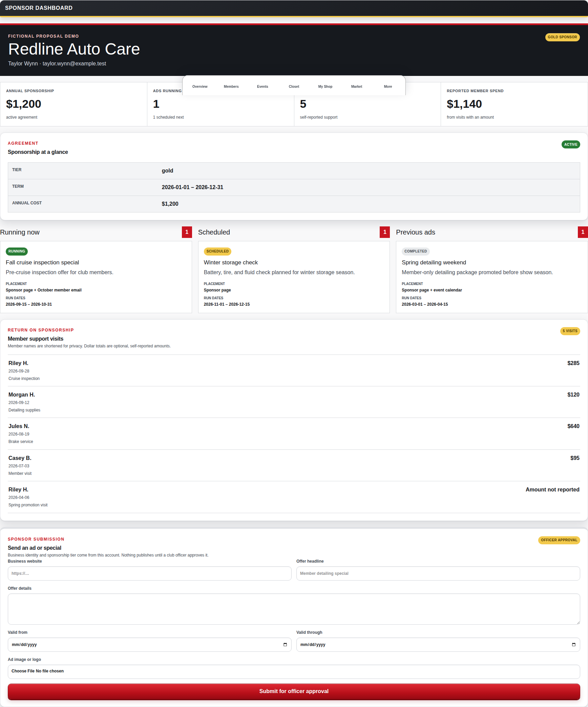Click the Valid from date field
Screen dimensions: 588x707
(x=149, y=645)
